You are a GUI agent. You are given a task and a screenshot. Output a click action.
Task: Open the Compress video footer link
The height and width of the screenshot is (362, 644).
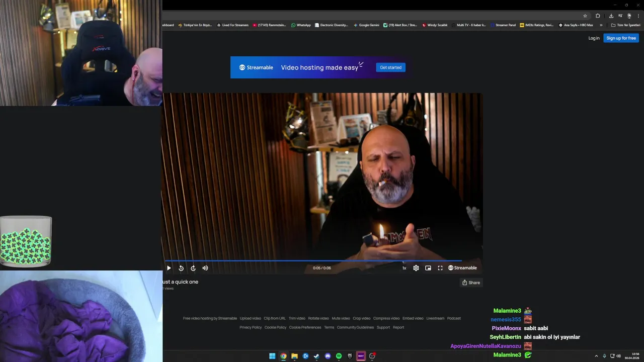tap(386, 318)
